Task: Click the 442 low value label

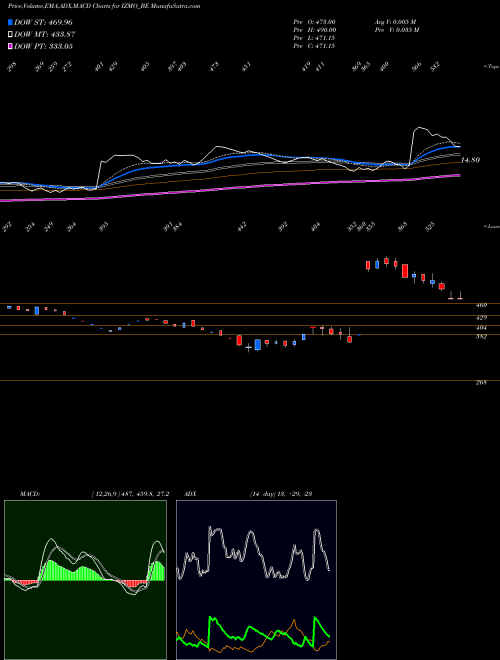Action: [242, 227]
